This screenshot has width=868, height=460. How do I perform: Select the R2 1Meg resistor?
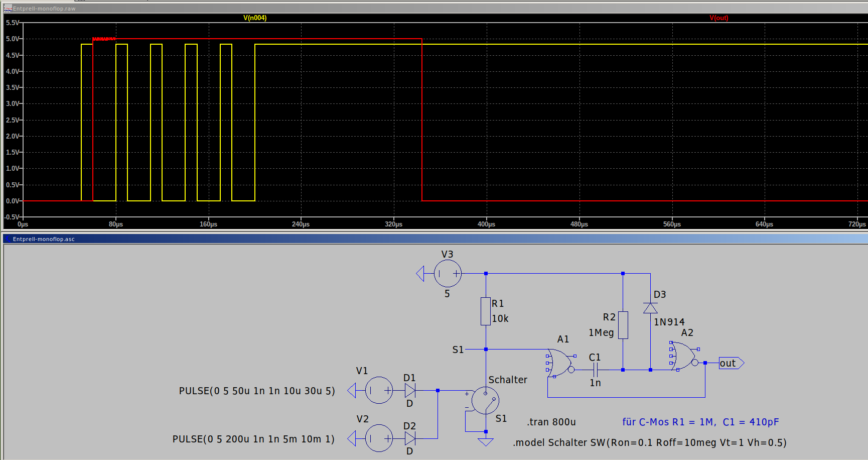pyautogui.click(x=623, y=325)
